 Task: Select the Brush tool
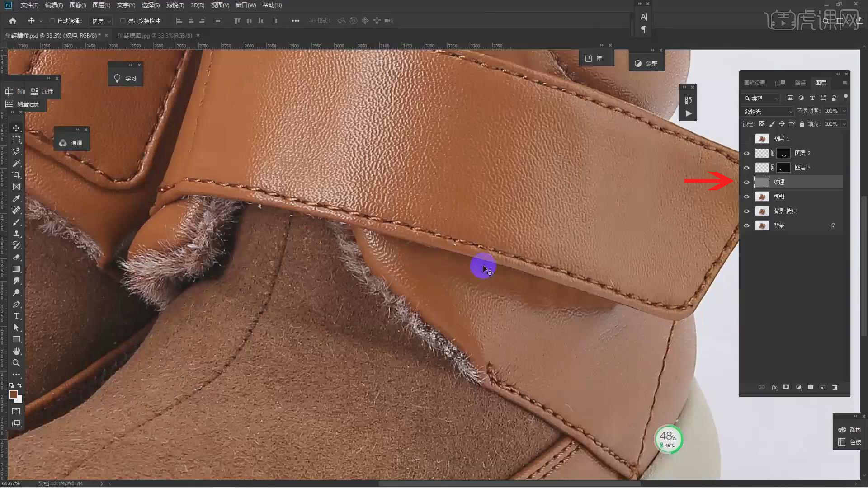(x=16, y=222)
